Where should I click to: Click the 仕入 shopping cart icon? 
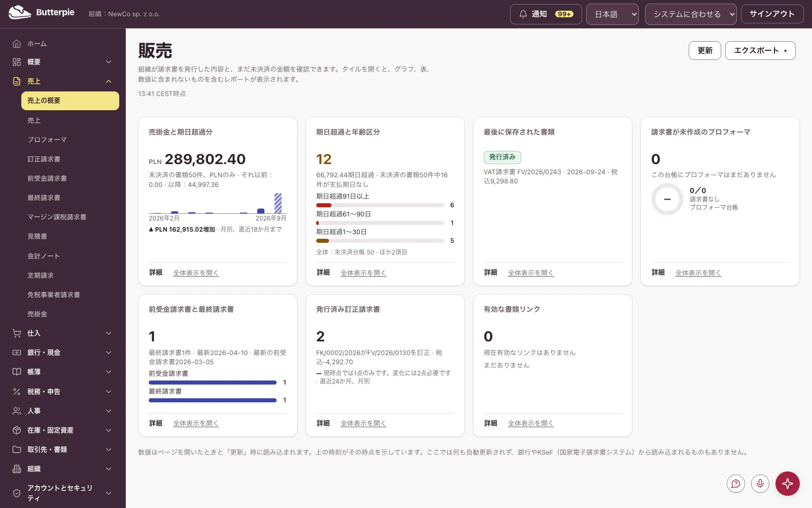pyautogui.click(x=17, y=333)
